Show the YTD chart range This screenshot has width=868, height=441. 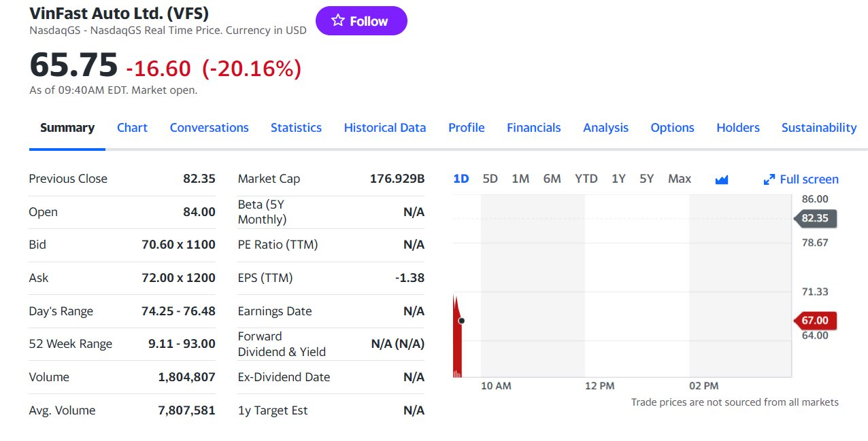point(586,179)
